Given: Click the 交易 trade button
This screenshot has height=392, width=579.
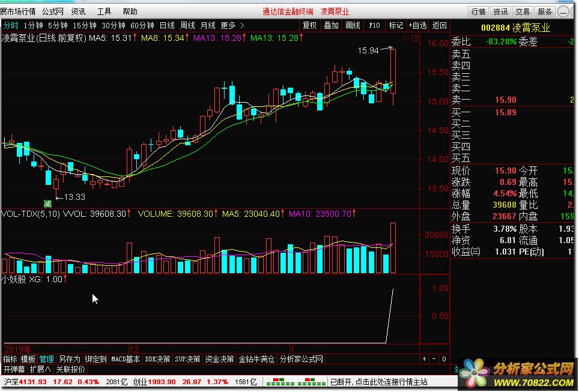Looking at the screenshot, I should (523, 11).
